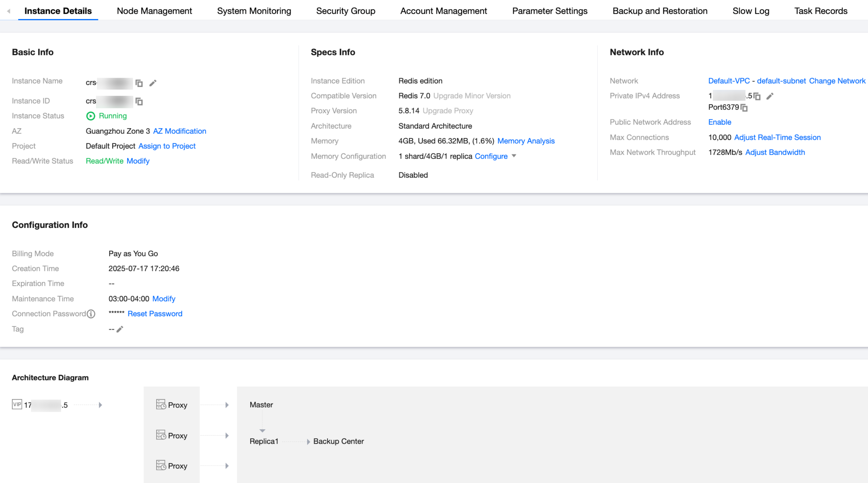This screenshot has height=483, width=868.
Task: Open the Node Management tab
Action: click(154, 11)
